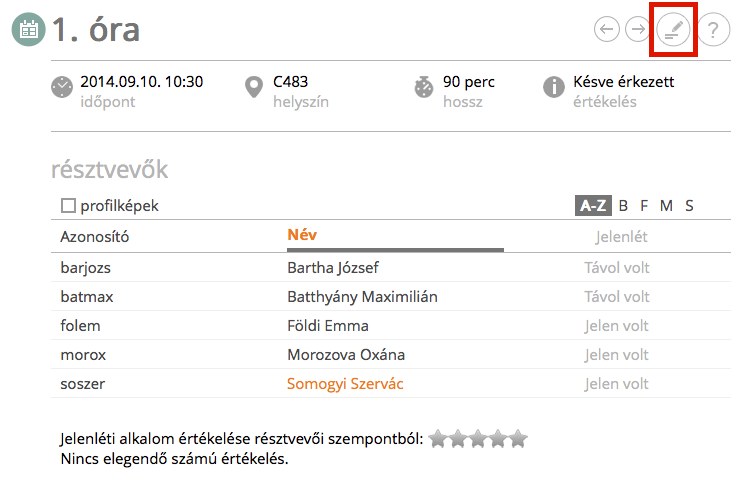Go to next lesson with right arrow
The height and width of the screenshot is (484, 746).
[638, 29]
